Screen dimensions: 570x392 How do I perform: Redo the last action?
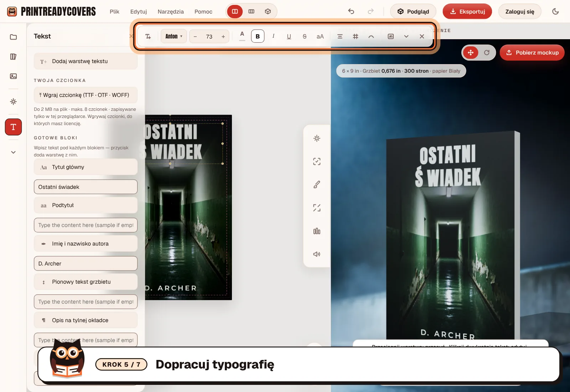click(371, 11)
